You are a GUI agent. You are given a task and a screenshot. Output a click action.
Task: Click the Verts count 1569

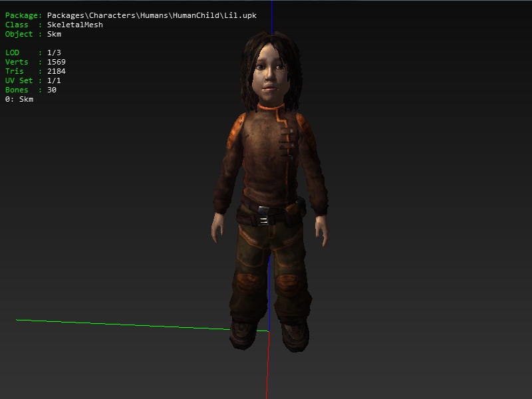tap(56, 62)
